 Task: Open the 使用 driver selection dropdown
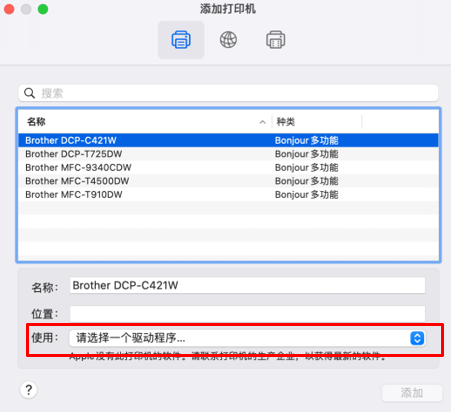[247, 338]
